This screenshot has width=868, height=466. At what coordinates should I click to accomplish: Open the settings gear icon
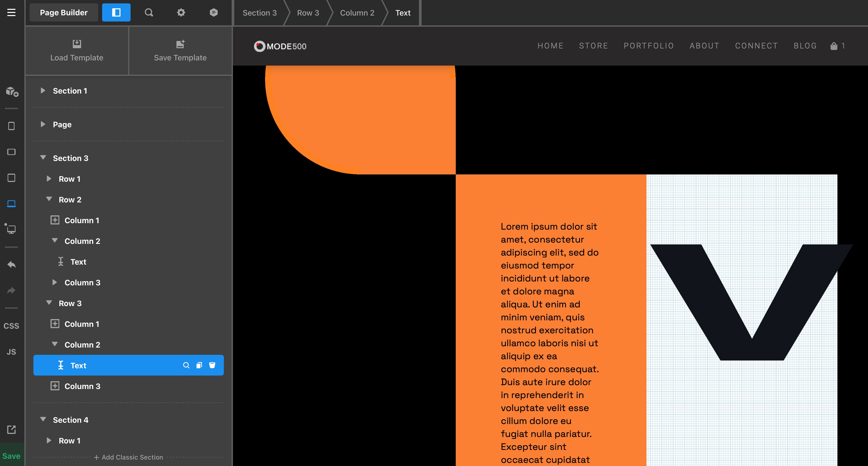click(181, 12)
